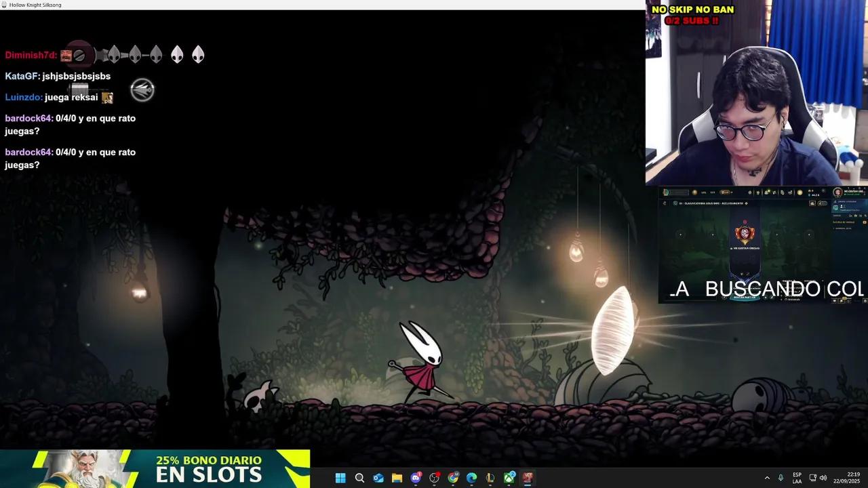The width and height of the screenshot is (868, 488).
Task: Open the volume tray icon
Action: click(x=823, y=478)
